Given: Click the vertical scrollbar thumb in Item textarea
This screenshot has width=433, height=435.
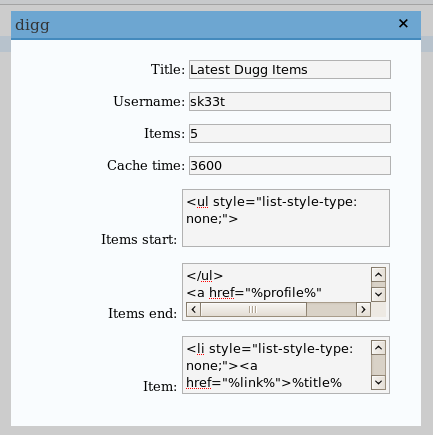Looking at the screenshot, I should [x=378, y=365].
